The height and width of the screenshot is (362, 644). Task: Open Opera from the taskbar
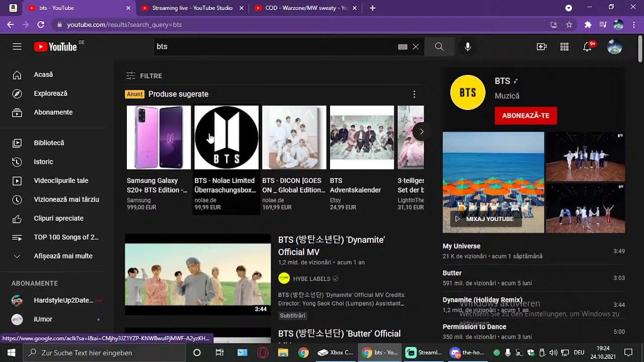[x=263, y=352]
